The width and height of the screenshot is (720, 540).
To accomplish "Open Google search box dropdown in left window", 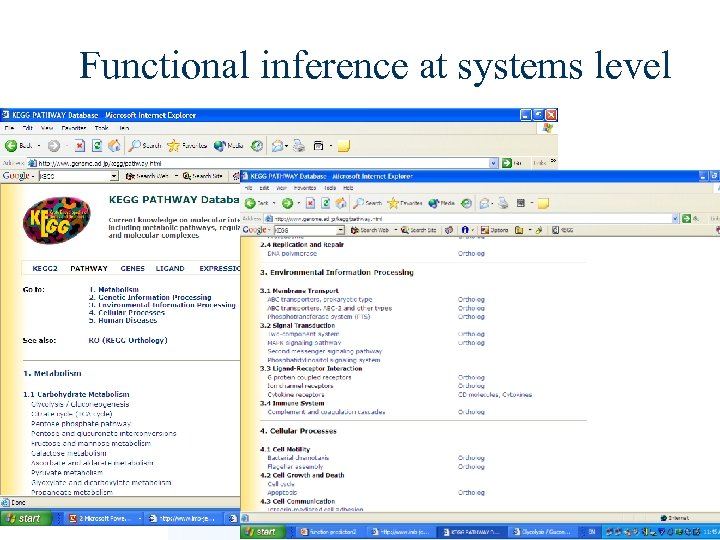I will click(x=114, y=176).
